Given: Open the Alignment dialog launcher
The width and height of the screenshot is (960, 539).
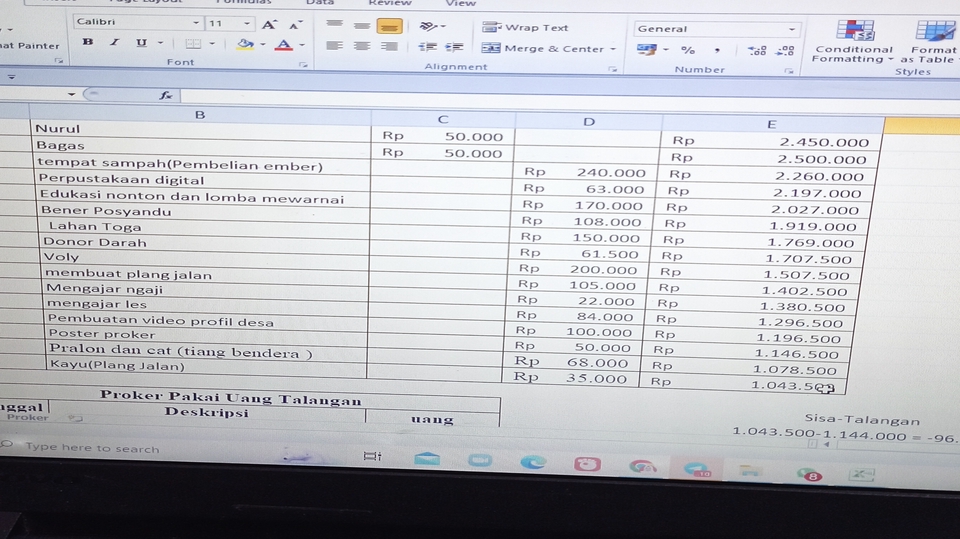Looking at the screenshot, I should pyautogui.click(x=612, y=69).
